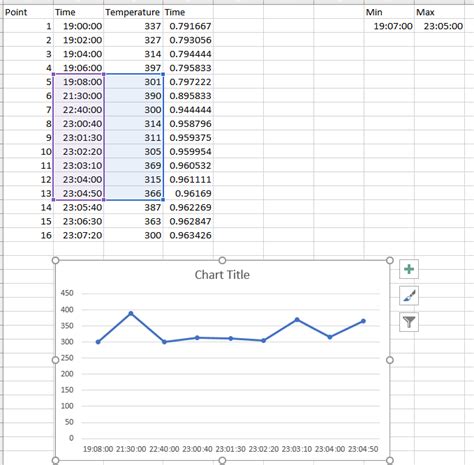This screenshot has height=465, width=474.
Task: Click vertical axis label 250
Action: tap(67, 358)
